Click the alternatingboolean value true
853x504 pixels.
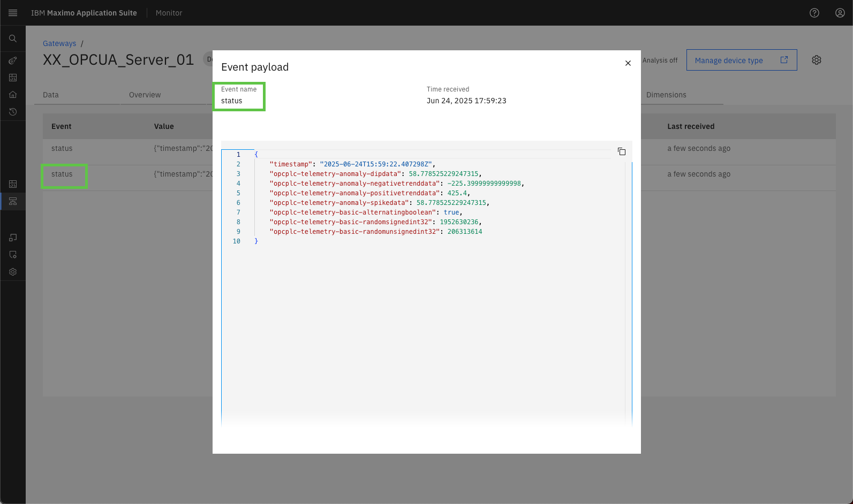[x=451, y=212]
